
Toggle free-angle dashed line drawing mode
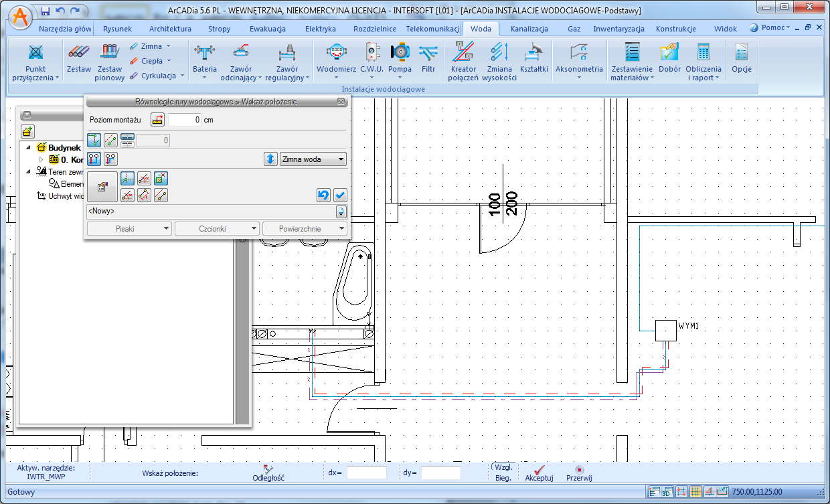111,141
